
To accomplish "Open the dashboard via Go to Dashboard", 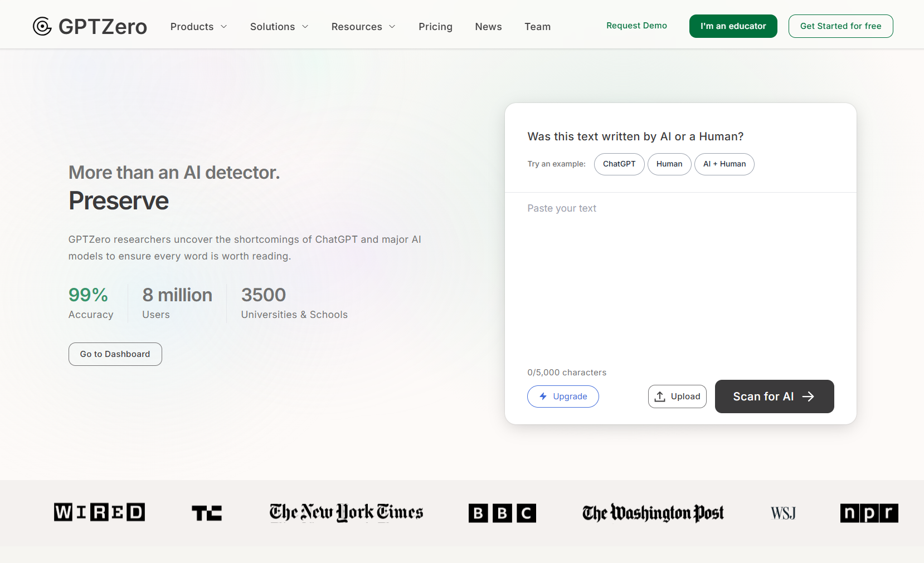I will click(115, 354).
